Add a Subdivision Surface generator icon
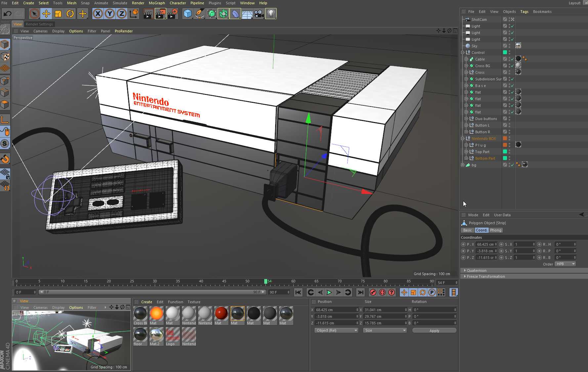 point(212,14)
